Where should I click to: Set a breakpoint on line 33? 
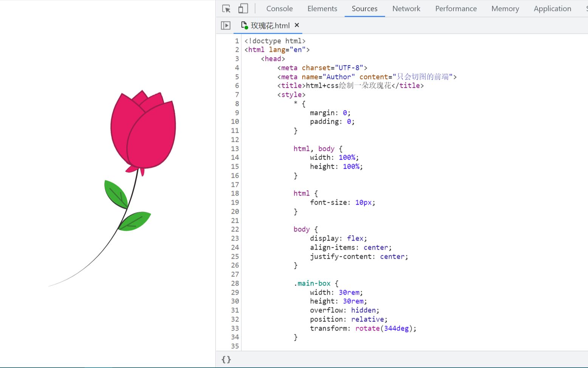[235, 328]
